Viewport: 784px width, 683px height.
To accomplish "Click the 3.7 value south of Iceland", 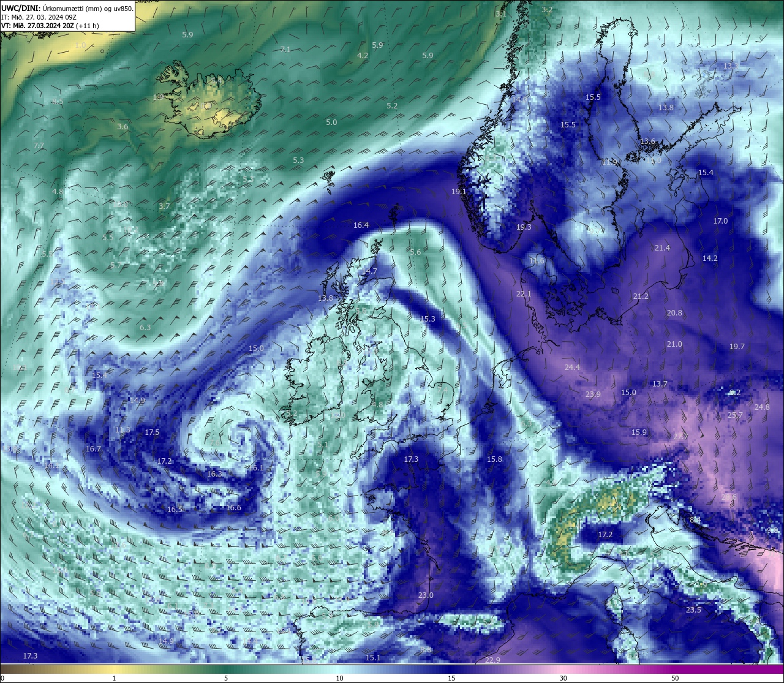I will [164, 206].
